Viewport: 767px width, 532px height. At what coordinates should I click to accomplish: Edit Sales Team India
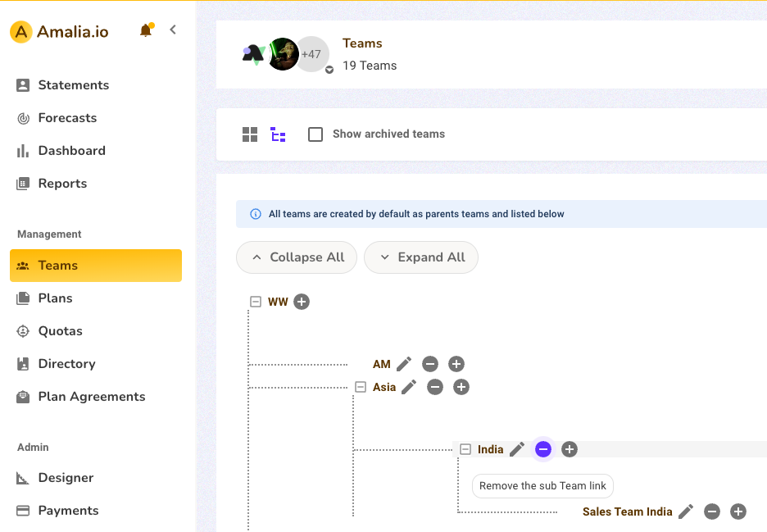tap(686, 512)
